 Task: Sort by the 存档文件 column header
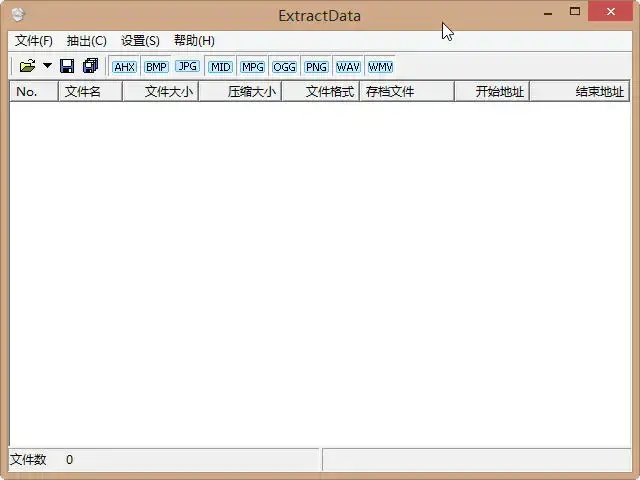(407, 91)
